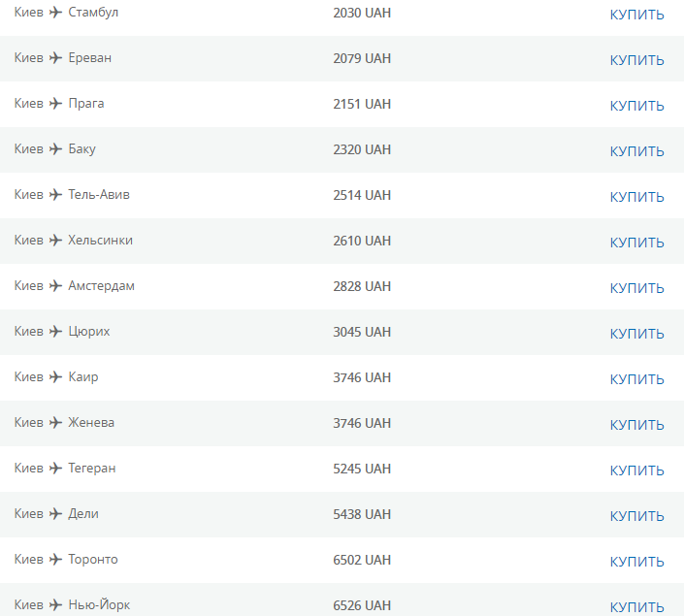684x616 pixels.
Task: Click the plane icon in Каир row
Action: coord(55,377)
